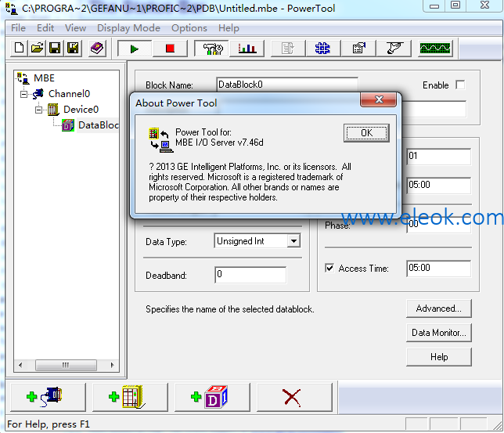Click the grayed-out templates toolbar icon
This screenshot has height=433, width=504.
pyautogui.click(x=288, y=49)
